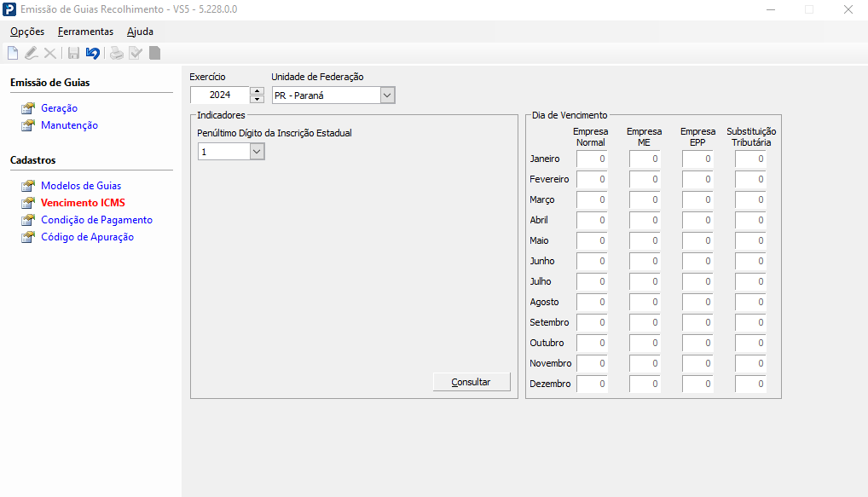Viewport: 868px width, 497px height.
Task: Expand the Unidade de Federação dropdown
Action: click(387, 95)
